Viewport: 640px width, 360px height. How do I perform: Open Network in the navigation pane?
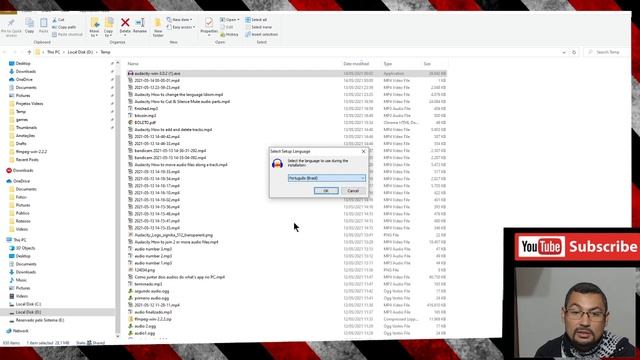click(20, 331)
